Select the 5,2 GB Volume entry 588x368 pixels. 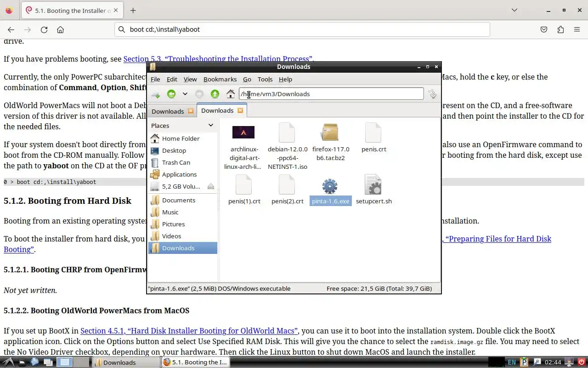point(181,186)
